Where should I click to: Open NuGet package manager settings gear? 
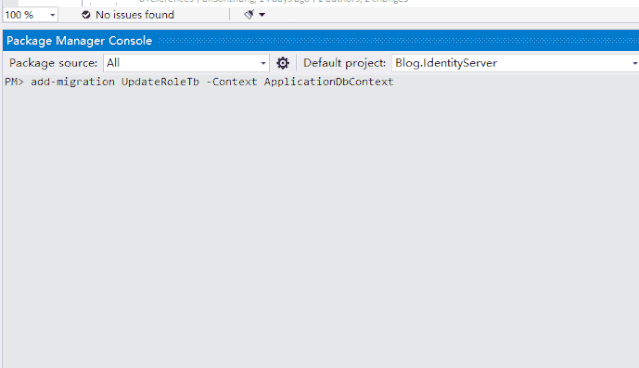click(283, 63)
